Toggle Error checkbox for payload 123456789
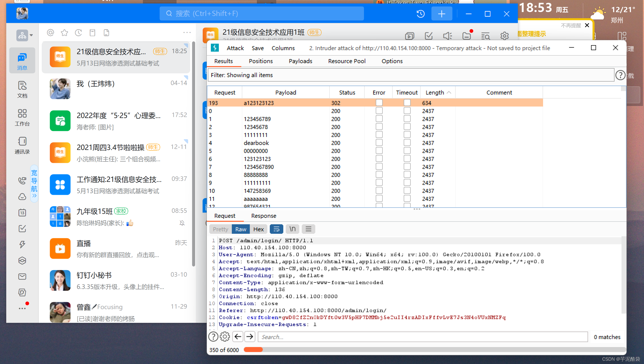Screen dimensions: 644x364 [x=379, y=119]
